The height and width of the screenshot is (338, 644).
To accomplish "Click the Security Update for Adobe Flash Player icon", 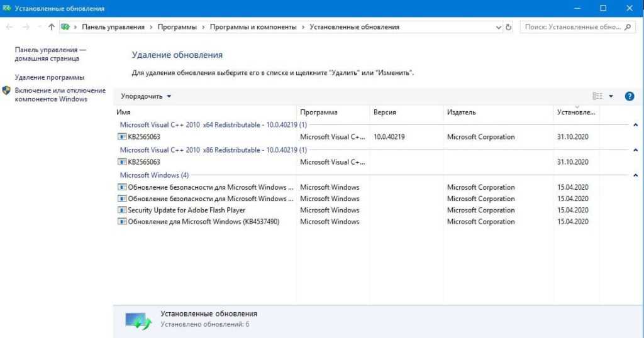I will point(122,210).
